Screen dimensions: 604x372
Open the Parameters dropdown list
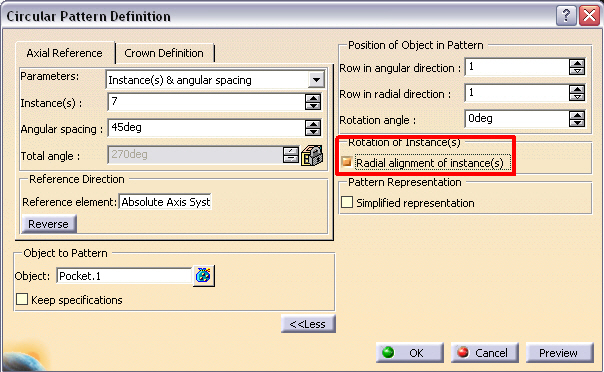[316, 80]
